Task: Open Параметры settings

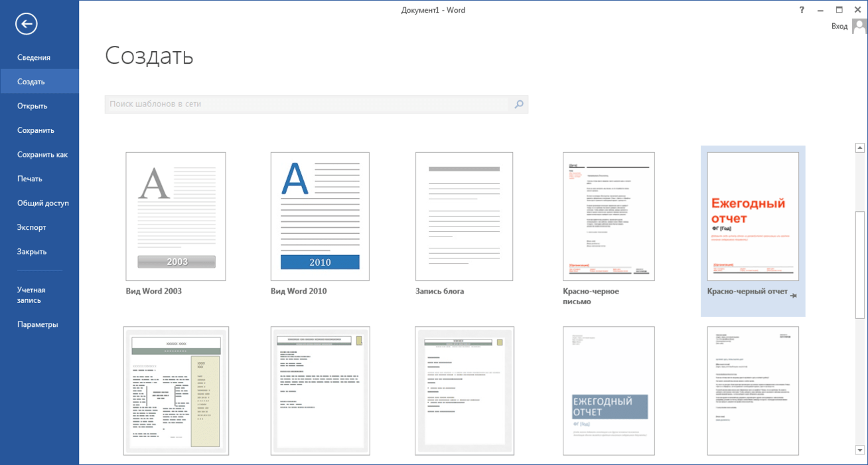Action: [38, 325]
